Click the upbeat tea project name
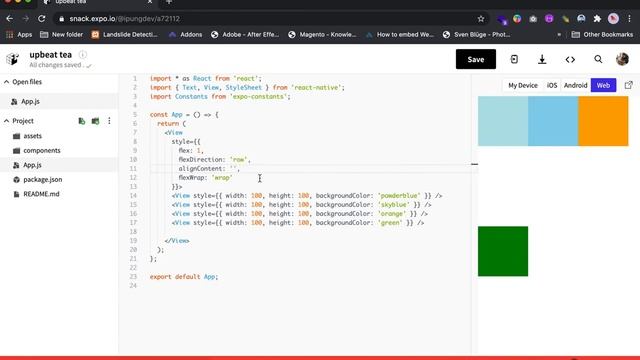The width and height of the screenshot is (640, 360). point(51,55)
